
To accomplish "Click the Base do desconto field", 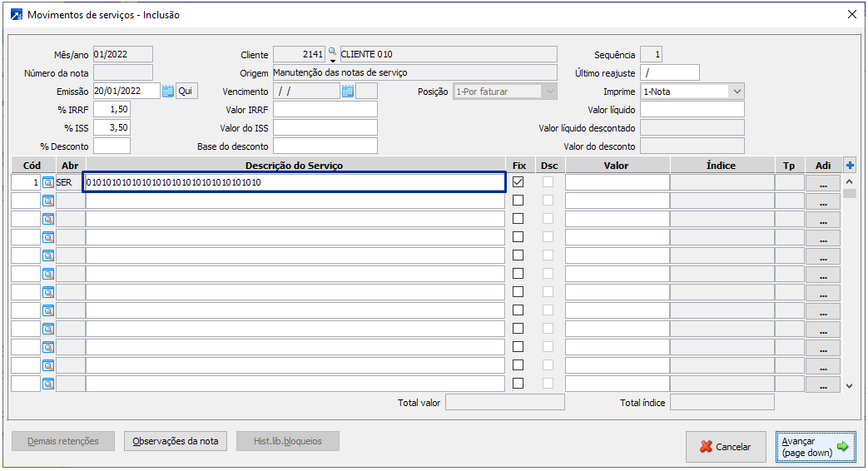I will (325, 146).
